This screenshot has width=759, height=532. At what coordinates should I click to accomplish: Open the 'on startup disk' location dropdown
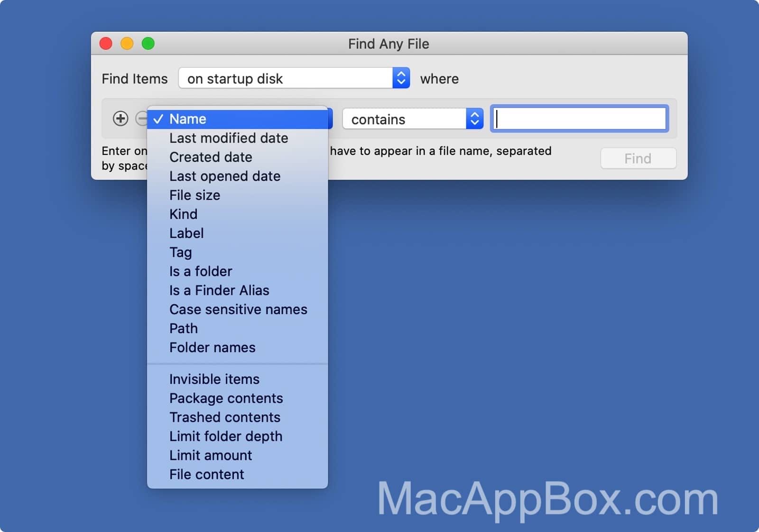click(x=294, y=78)
